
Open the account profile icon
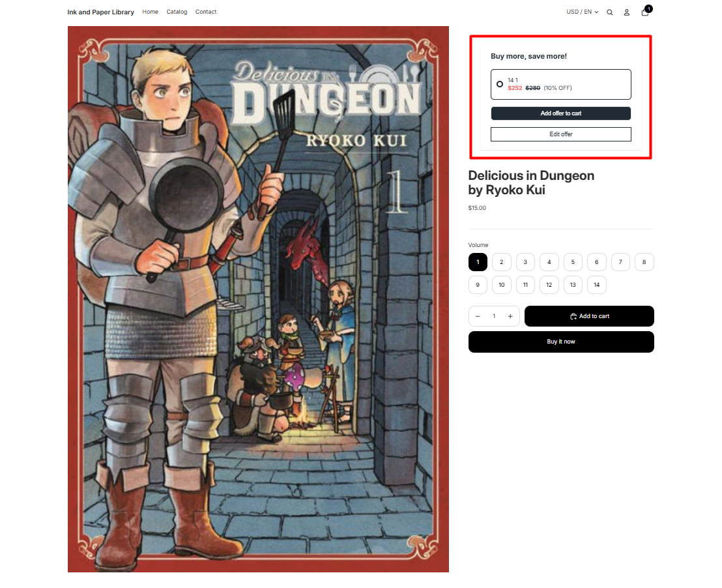627,12
